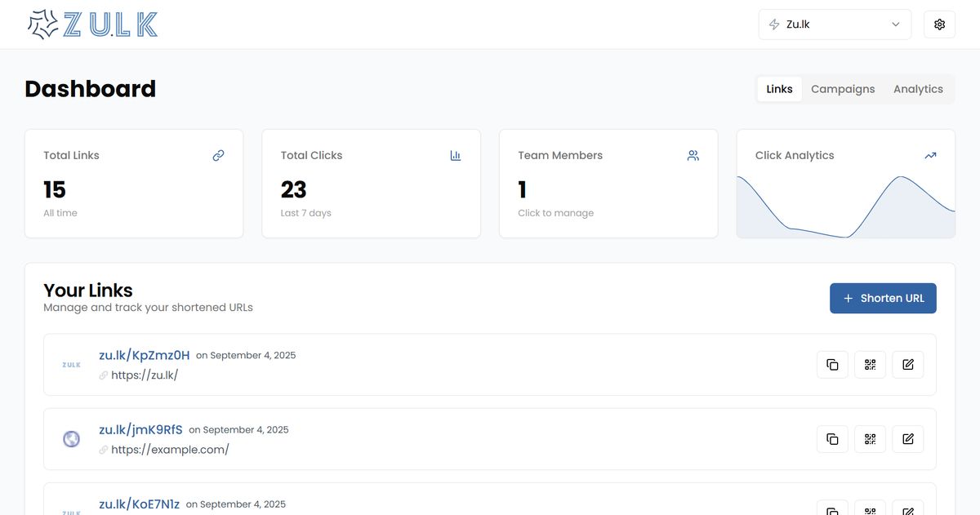The width and height of the screenshot is (980, 515).
Task: Copy the zu.lk/KpZmz0H short link
Action: click(x=832, y=365)
